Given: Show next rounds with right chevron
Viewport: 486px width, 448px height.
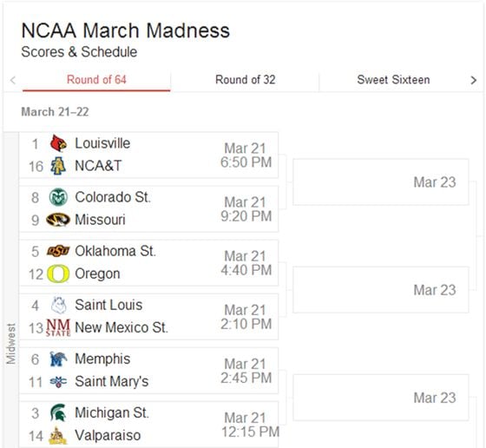Looking at the screenshot, I should (x=473, y=80).
